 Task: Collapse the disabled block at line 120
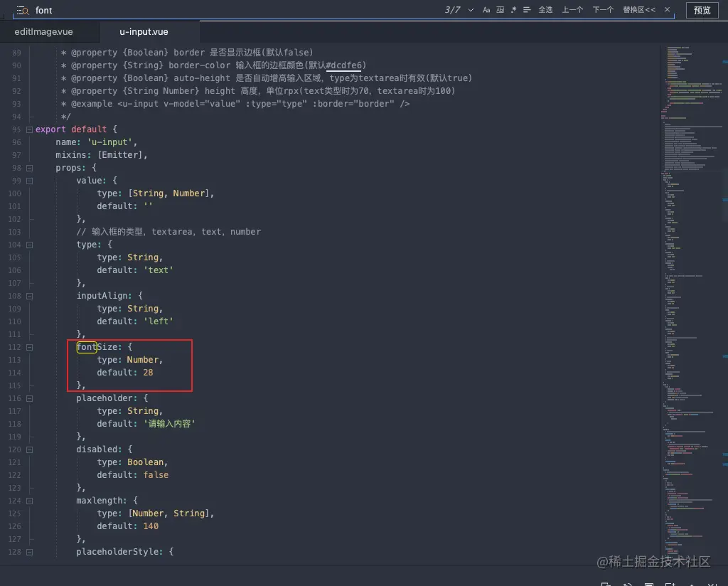pos(29,449)
